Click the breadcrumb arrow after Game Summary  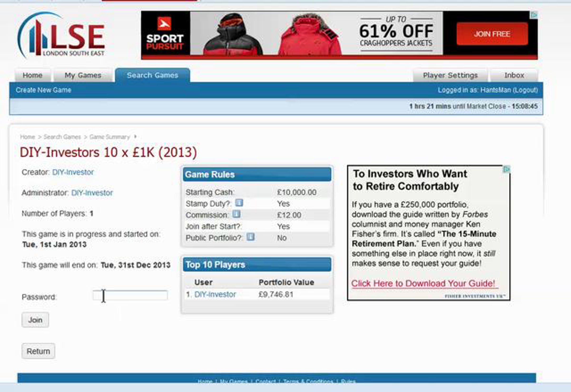(135, 137)
